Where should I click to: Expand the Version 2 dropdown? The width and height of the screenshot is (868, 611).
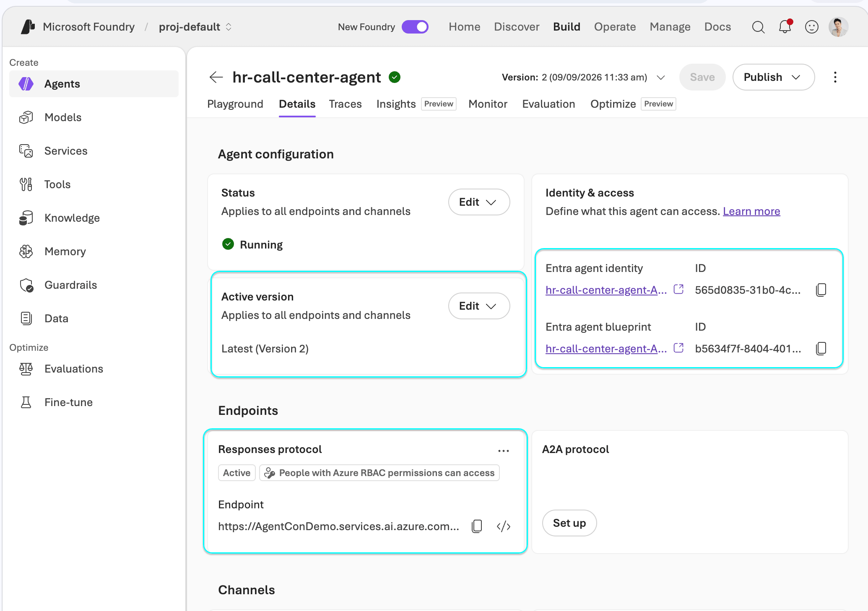point(584,77)
